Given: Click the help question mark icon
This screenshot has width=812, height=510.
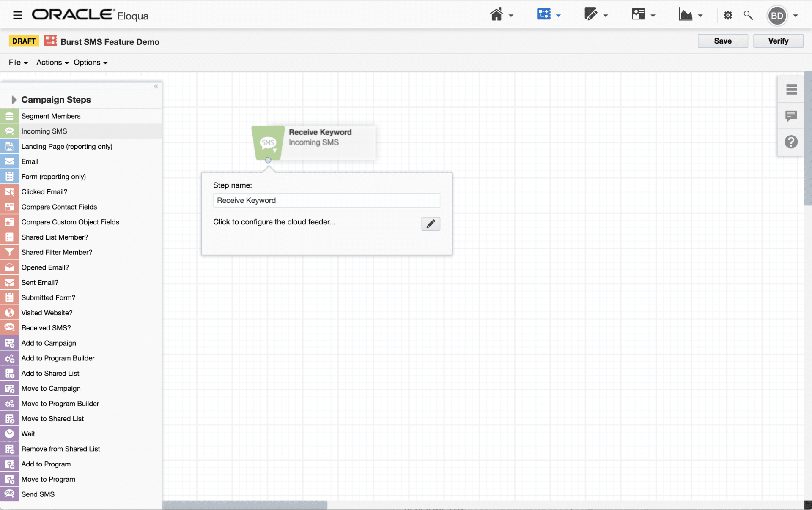Looking at the screenshot, I should coord(791,142).
